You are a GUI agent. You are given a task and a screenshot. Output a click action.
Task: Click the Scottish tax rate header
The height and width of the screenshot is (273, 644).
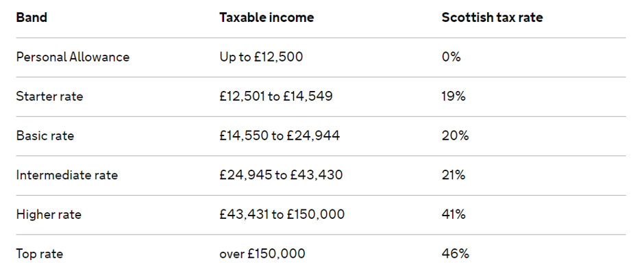pos(492,18)
